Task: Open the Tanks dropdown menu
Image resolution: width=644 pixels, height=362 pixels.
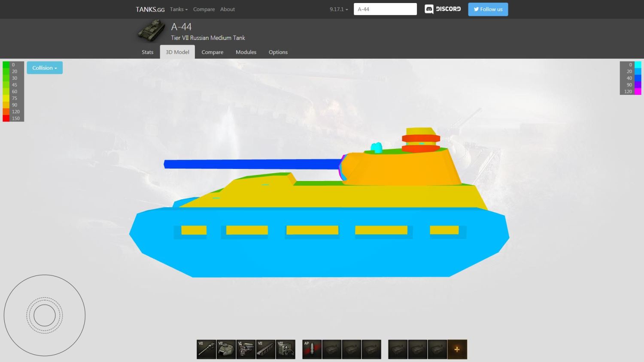Action: (179, 9)
